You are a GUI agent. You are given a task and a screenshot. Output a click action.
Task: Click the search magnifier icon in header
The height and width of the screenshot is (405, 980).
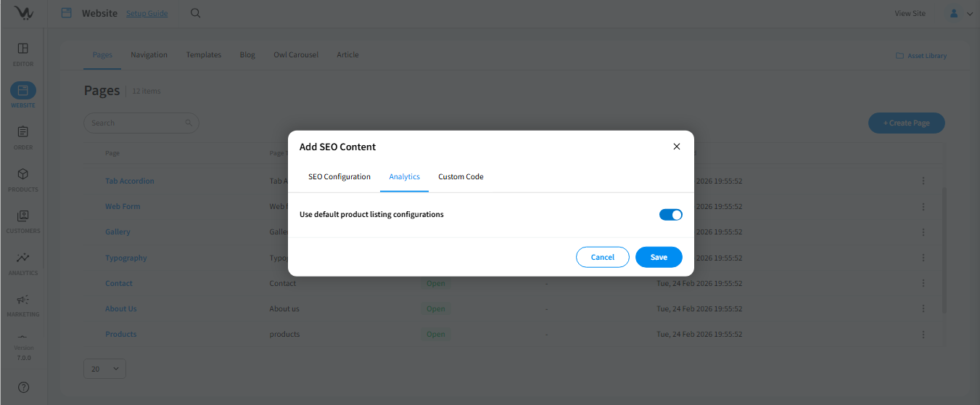(x=195, y=13)
